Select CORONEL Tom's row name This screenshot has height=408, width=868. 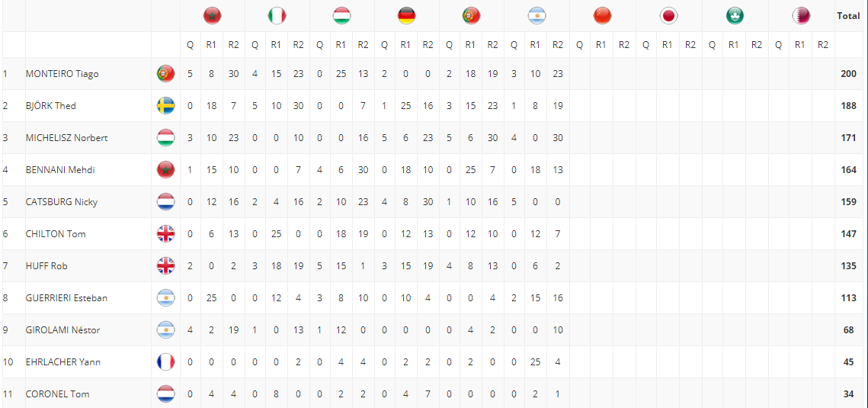pos(58,394)
